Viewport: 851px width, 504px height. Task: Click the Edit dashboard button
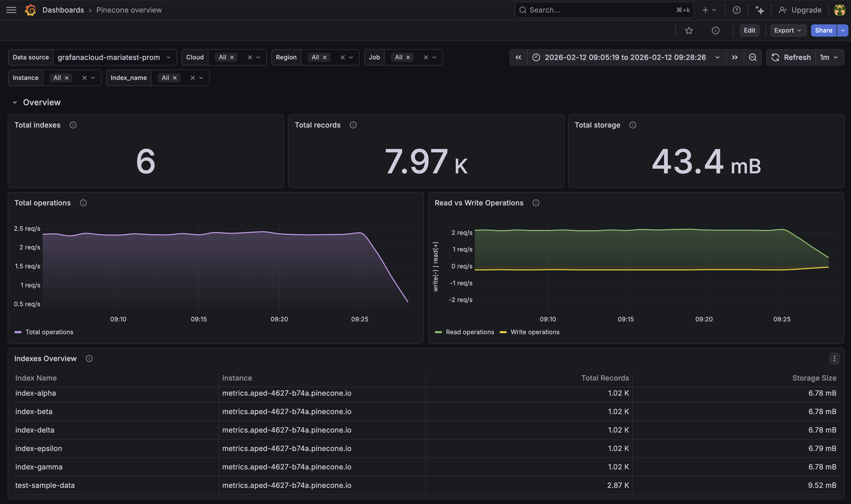(749, 30)
